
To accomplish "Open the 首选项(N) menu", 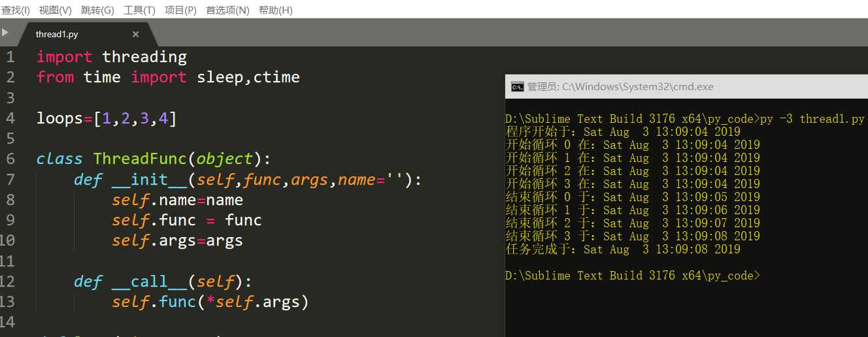I will click(x=227, y=10).
